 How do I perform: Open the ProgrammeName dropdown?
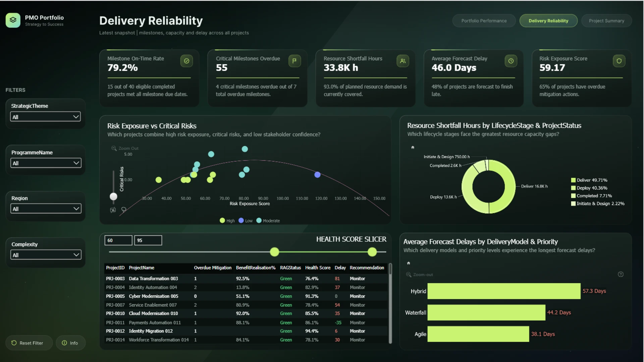click(x=46, y=163)
